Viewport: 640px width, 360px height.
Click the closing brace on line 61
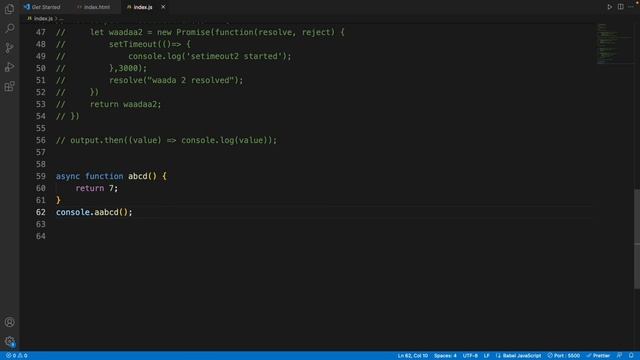click(58, 200)
